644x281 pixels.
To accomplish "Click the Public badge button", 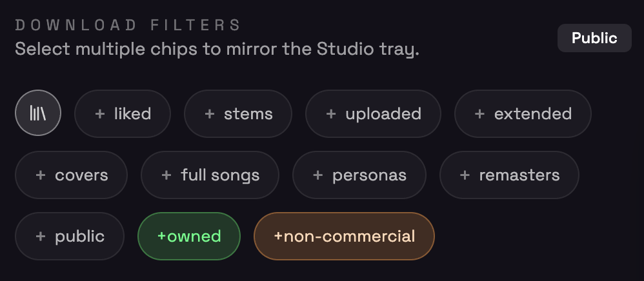I will click(x=594, y=38).
